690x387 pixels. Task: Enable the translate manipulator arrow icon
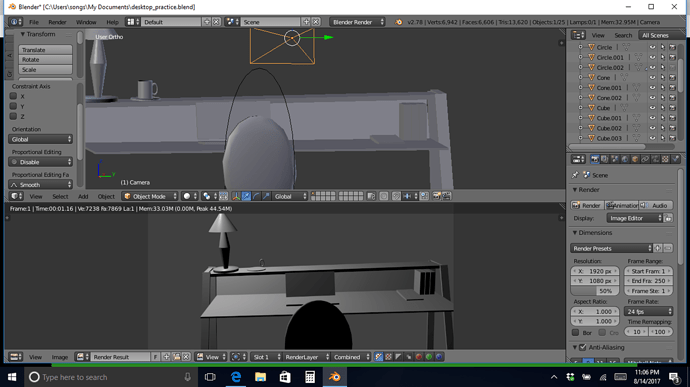[x=246, y=196]
